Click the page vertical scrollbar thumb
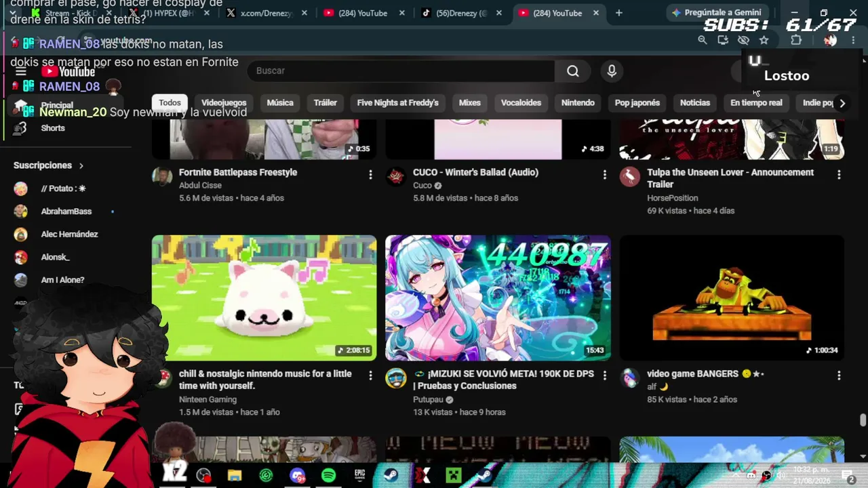The width and height of the screenshot is (868, 488). pyautogui.click(x=863, y=420)
